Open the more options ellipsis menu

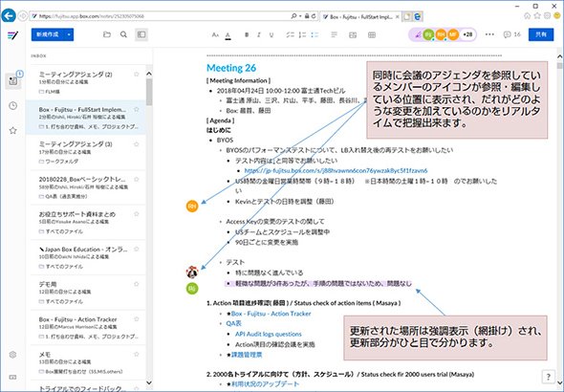click(x=489, y=34)
